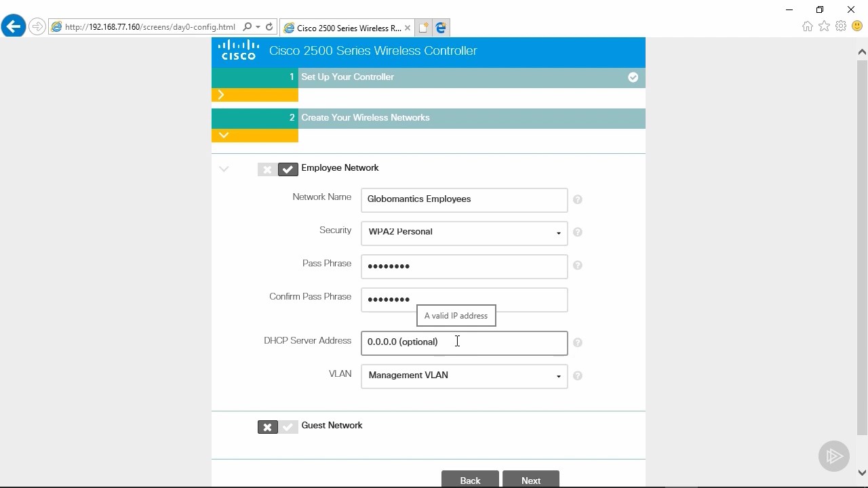Click into the DHCP Server Address field
Image resolution: width=868 pixels, height=488 pixels.
(x=465, y=343)
